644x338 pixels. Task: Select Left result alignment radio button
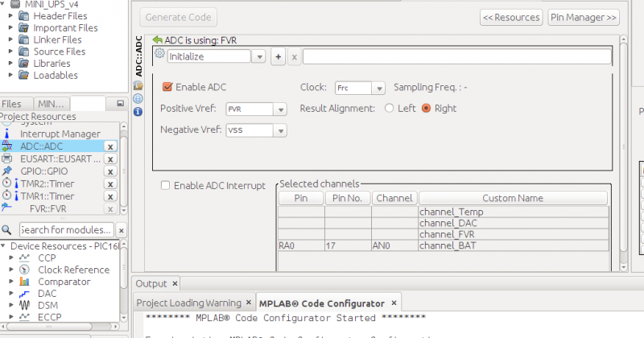pyautogui.click(x=390, y=108)
